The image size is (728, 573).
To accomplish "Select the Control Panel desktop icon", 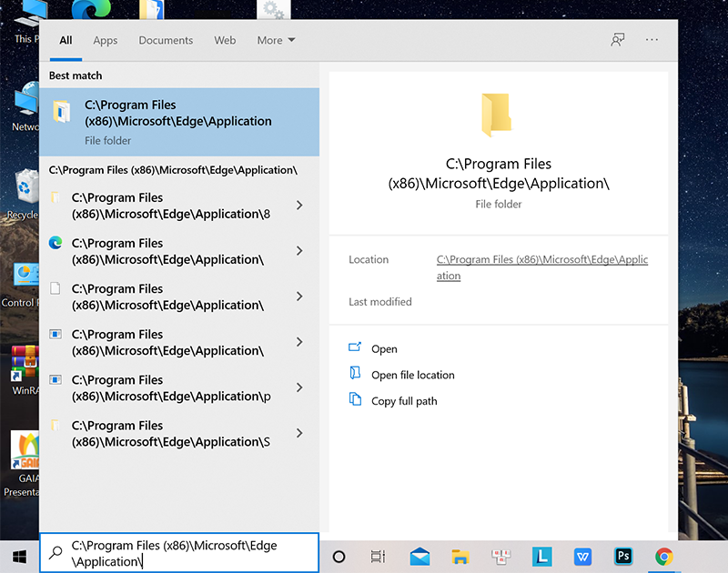I will (21, 286).
